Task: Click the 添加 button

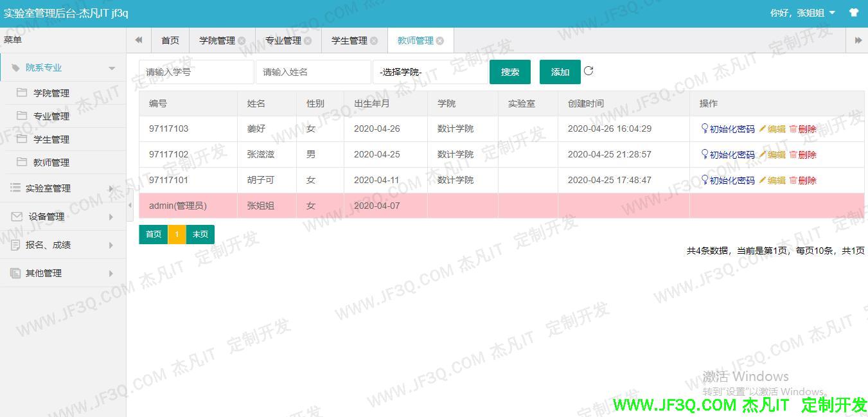Action: 560,72
